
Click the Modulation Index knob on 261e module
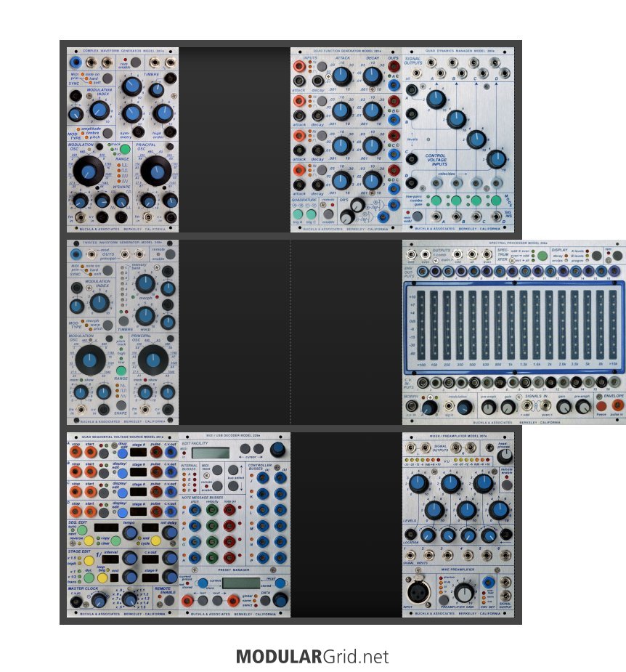pos(99,109)
